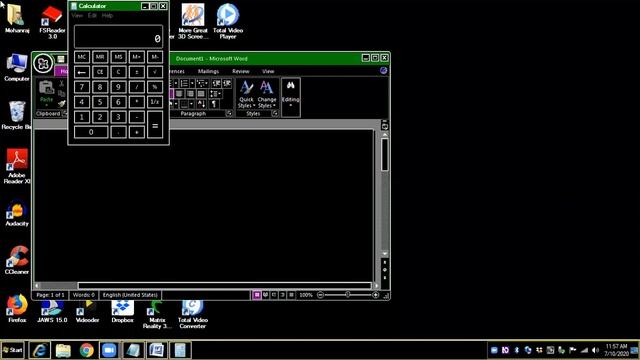Open the Help menu in Calculator
640x360 pixels.
pyautogui.click(x=107, y=16)
